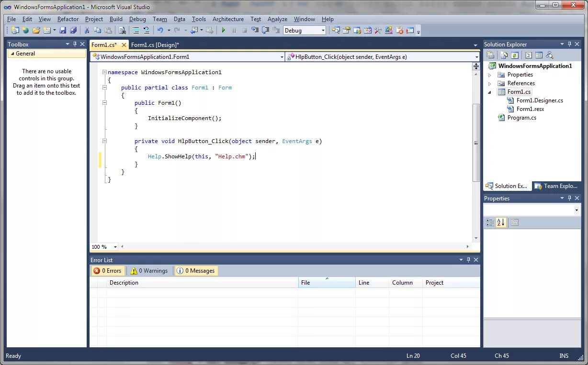
Task: Close the Form1.cs* tab
Action: (124, 45)
